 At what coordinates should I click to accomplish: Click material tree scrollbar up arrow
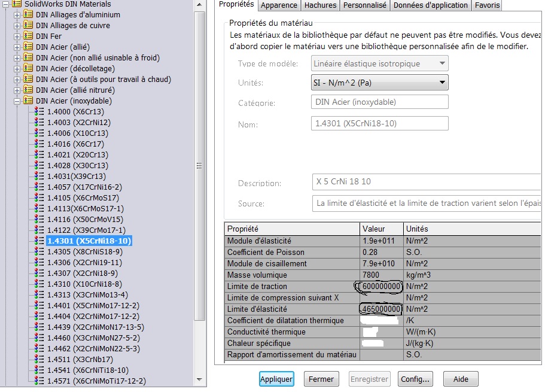(199, 5)
